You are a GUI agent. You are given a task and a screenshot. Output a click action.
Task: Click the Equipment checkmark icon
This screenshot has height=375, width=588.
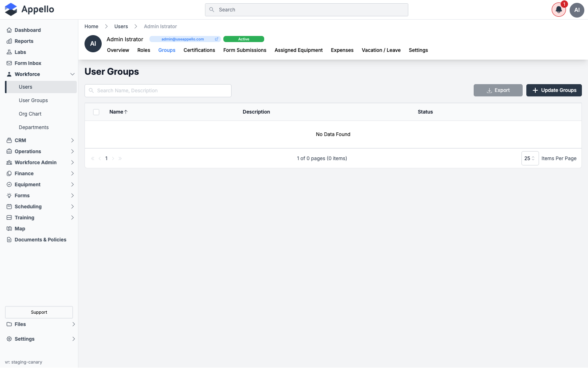pyautogui.click(x=9, y=185)
